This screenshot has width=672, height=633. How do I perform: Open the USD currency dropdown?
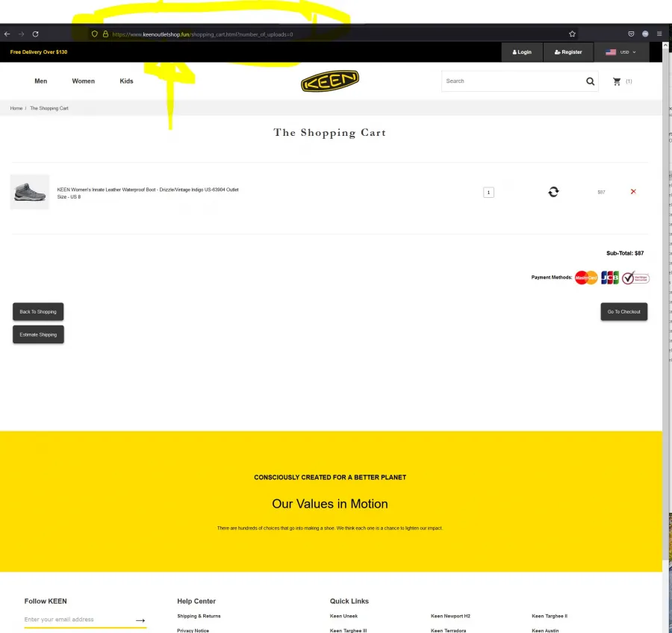point(621,52)
